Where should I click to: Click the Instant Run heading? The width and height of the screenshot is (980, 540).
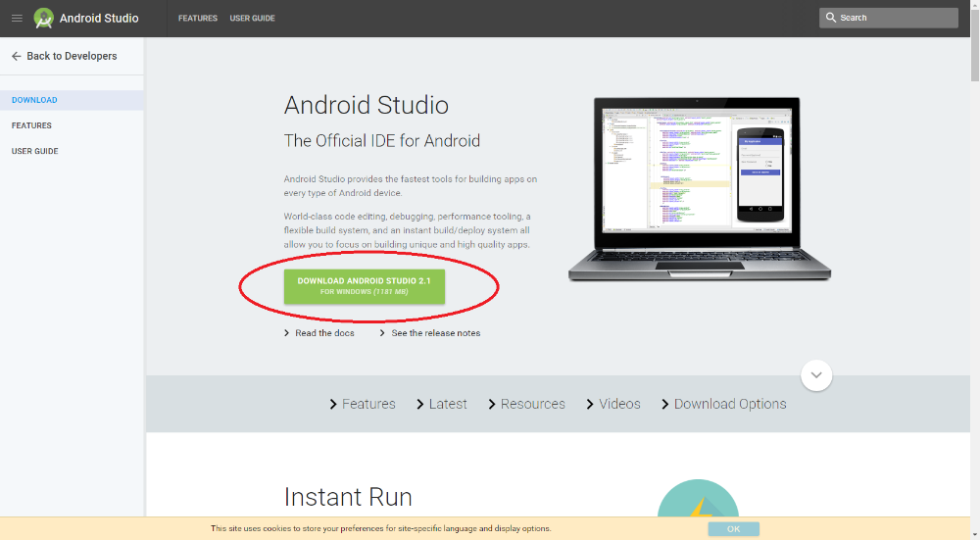[348, 498]
